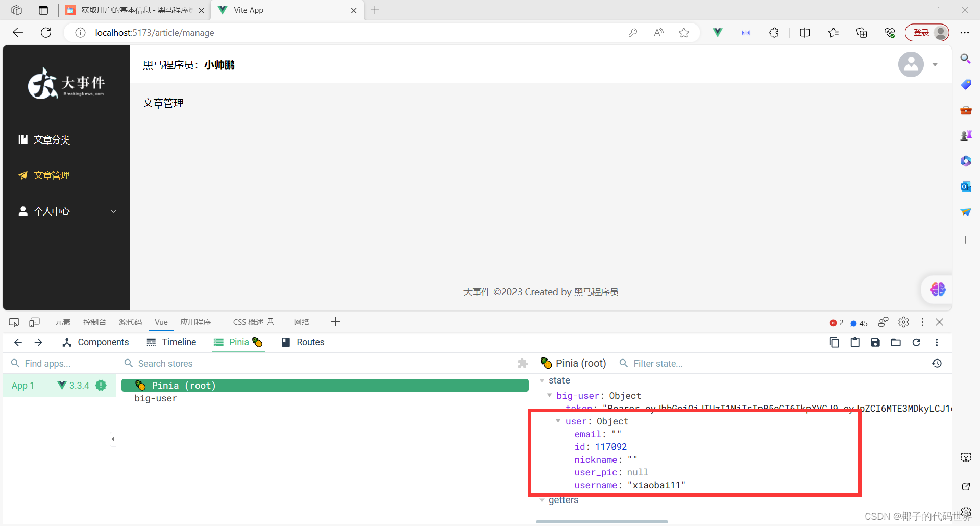Navigate forward in Vue devtools

point(38,342)
